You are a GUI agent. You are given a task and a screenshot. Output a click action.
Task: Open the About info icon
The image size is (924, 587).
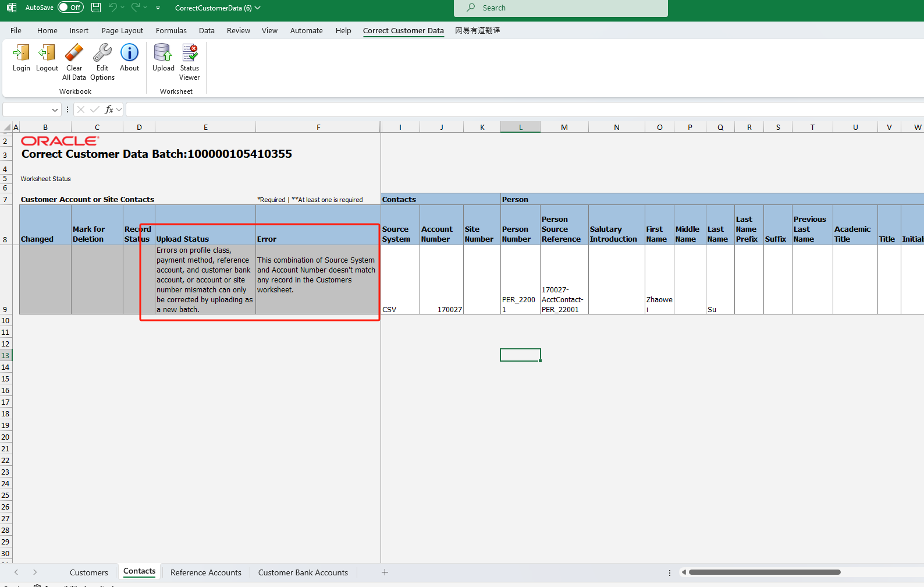(129, 53)
